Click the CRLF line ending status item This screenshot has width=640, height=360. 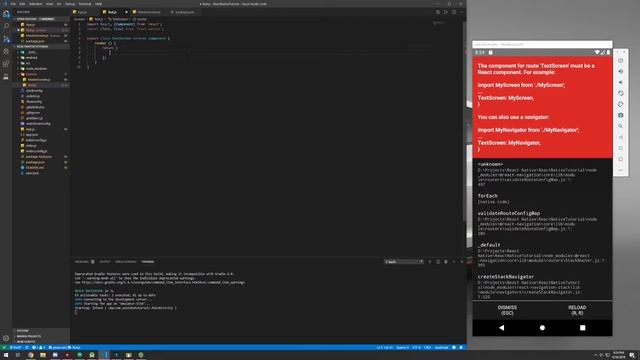click(427, 347)
